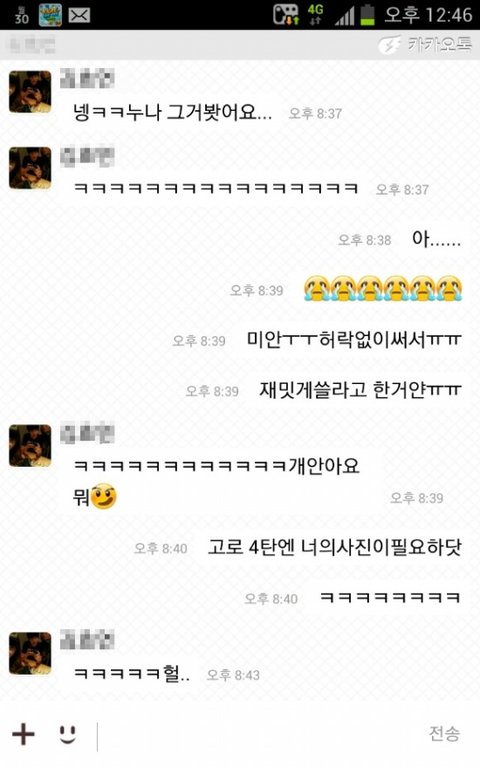Tap the game app notification icon

[50, 15]
